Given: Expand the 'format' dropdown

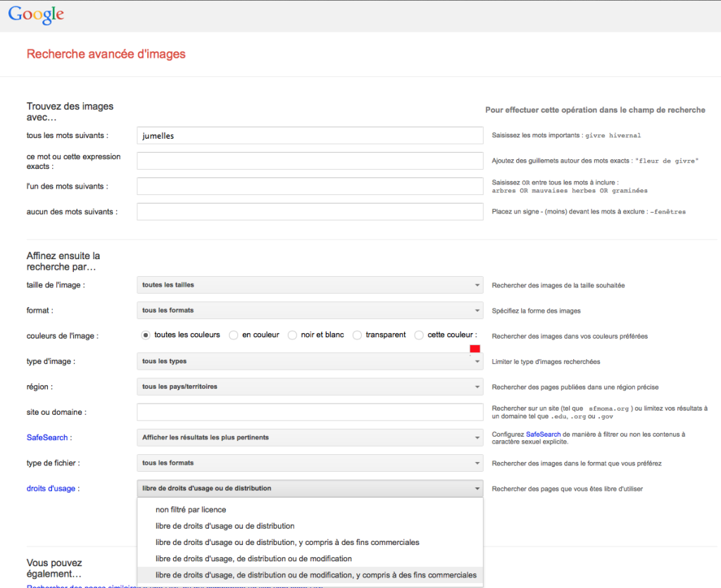Looking at the screenshot, I should [310, 311].
